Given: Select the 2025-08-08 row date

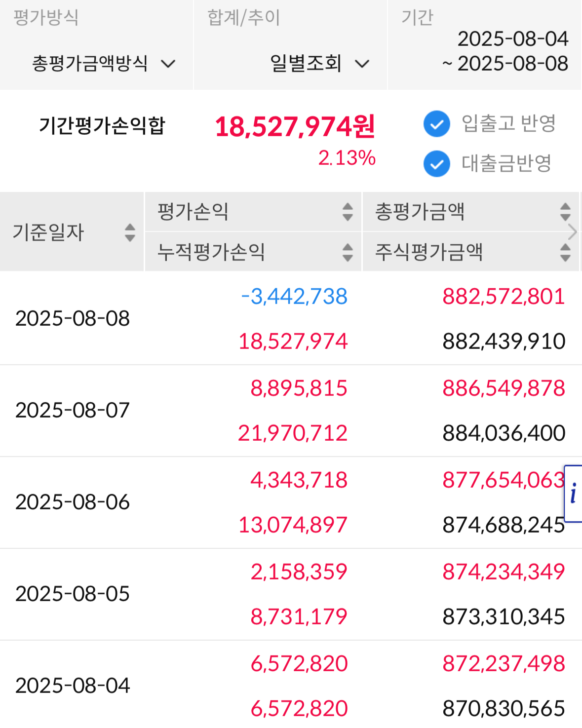Looking at the screenshot, I should click(73, 318).
